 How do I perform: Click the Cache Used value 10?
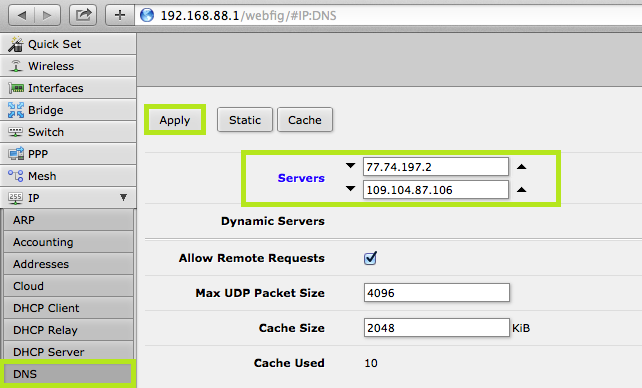click(371, 363)
